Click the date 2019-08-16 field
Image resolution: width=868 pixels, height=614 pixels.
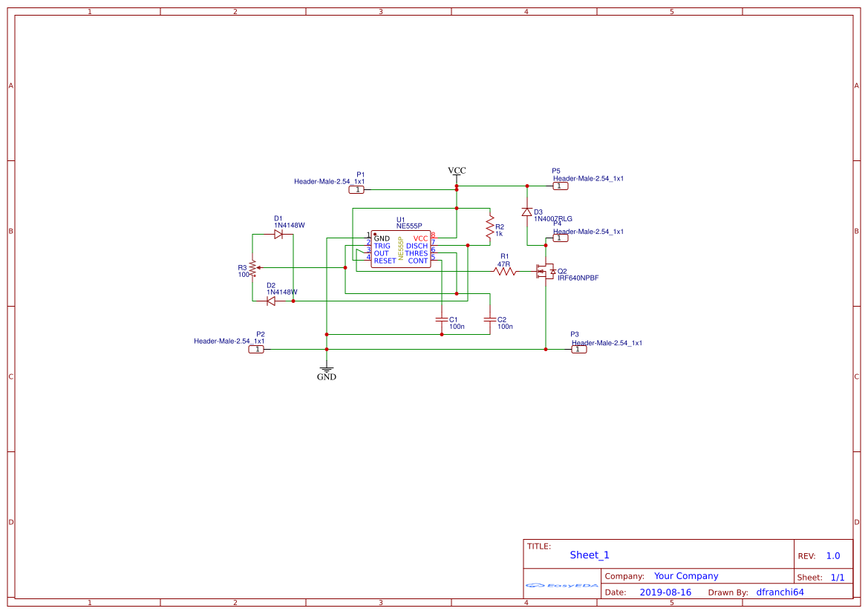click(x=665, y=592)
